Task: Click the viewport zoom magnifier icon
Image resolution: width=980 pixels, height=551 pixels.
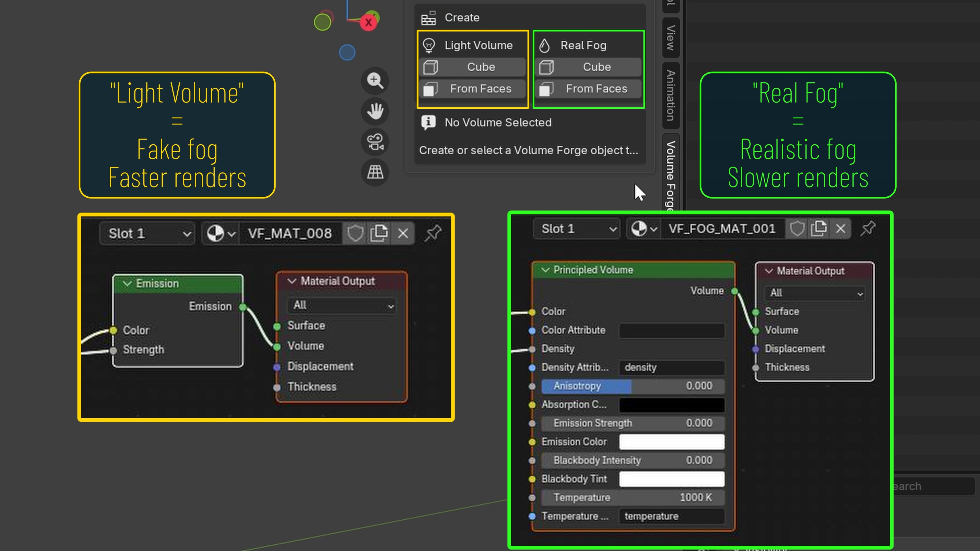Action: click(x=375, y=80)
